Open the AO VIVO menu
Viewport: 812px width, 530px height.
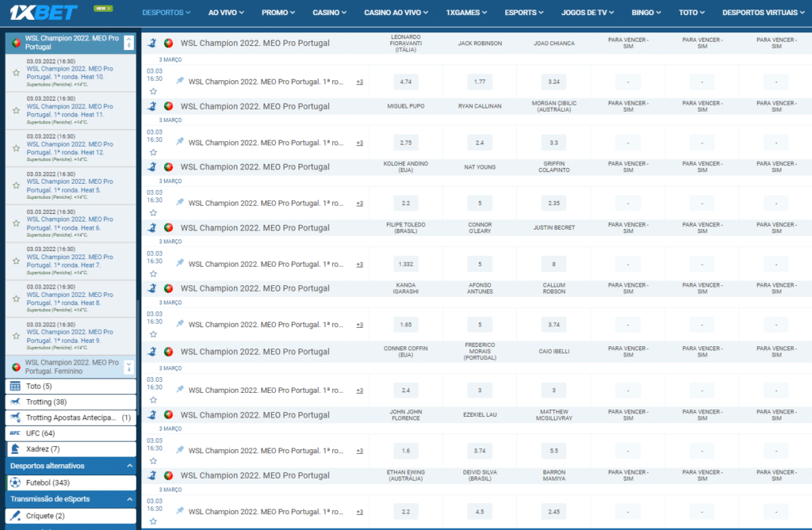[226, 13]
